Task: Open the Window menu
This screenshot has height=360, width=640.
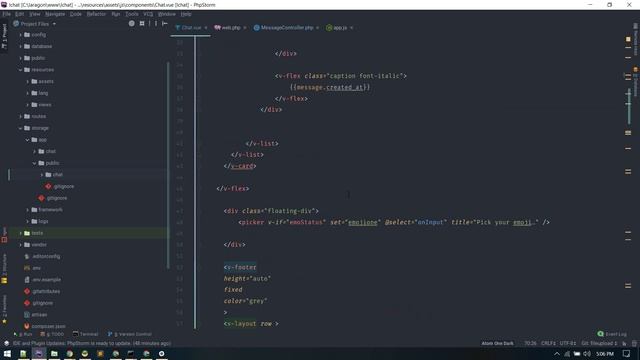Action: coord(167,14)
